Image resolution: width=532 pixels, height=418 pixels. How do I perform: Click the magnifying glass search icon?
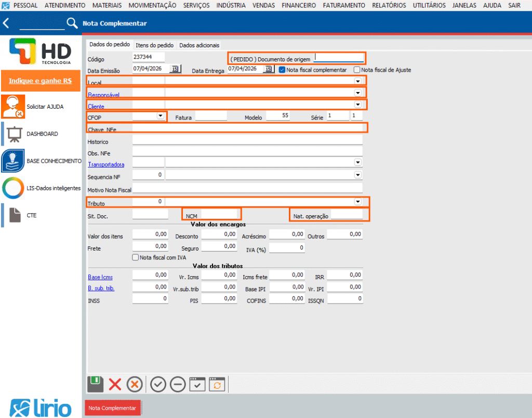(72, 23)
